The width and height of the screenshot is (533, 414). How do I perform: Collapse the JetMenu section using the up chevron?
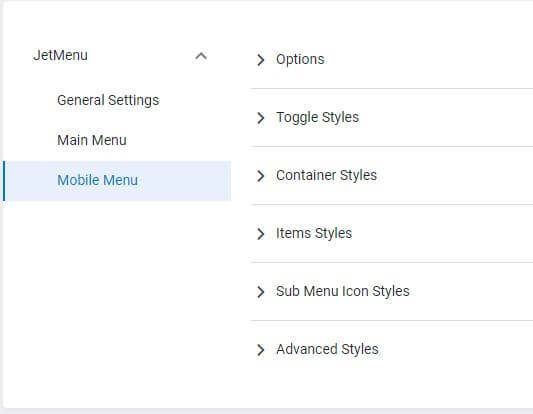[201, 56]
